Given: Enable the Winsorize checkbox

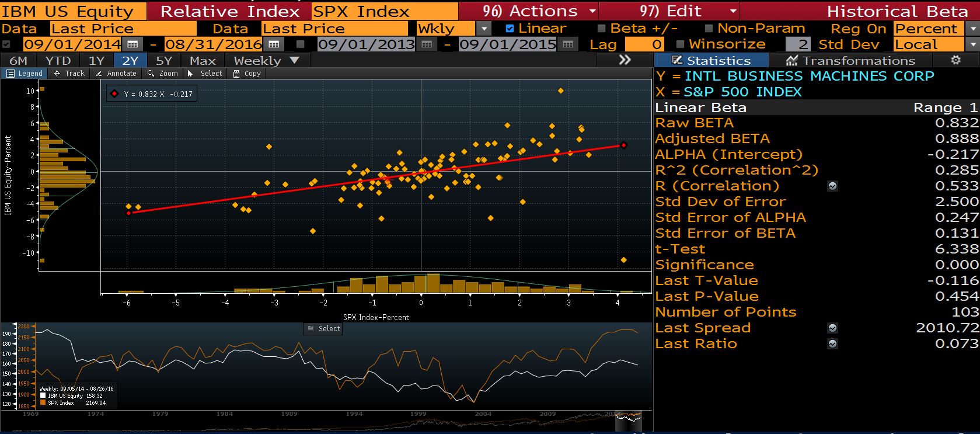Looking at the screenshot, I should 679,44.
